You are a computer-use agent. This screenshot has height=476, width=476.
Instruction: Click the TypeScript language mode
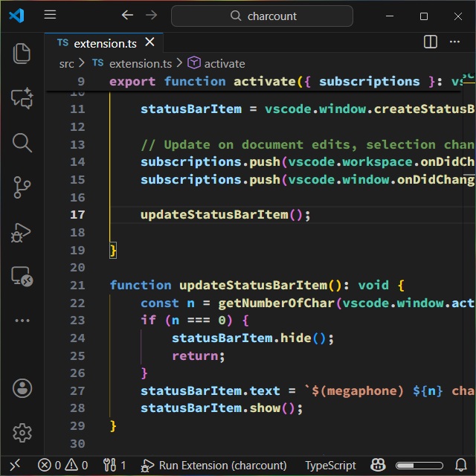(x=330, y=466)
